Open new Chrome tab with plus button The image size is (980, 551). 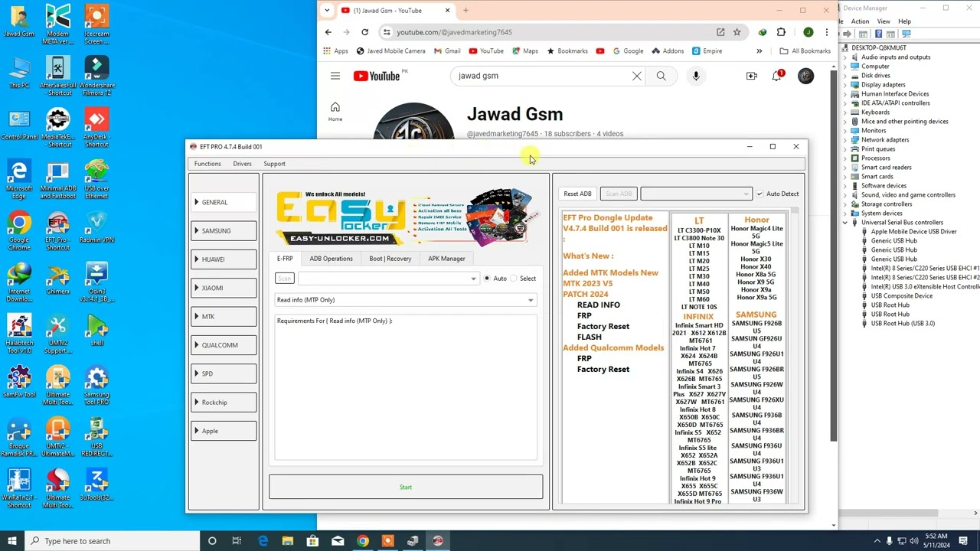(465, 11)
